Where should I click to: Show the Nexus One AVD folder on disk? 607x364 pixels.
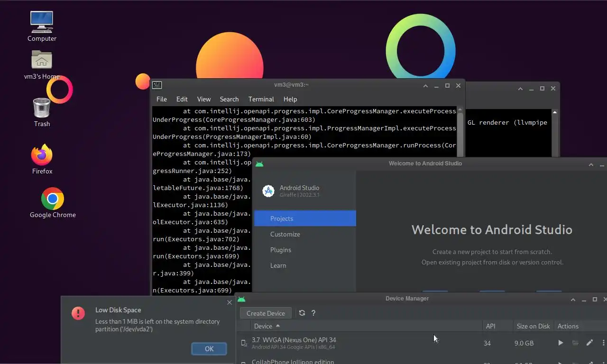[x=575, y=343]
